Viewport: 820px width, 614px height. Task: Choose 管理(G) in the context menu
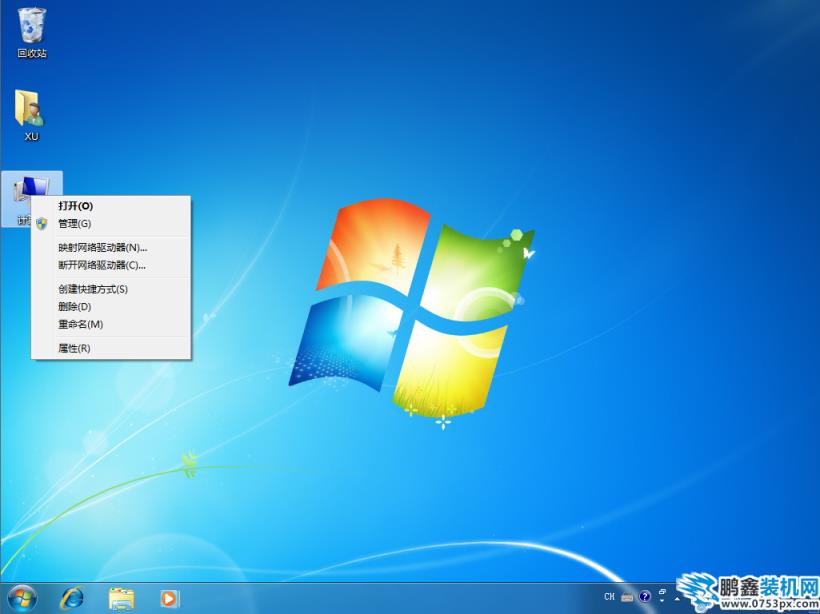(x=111, y=224)
